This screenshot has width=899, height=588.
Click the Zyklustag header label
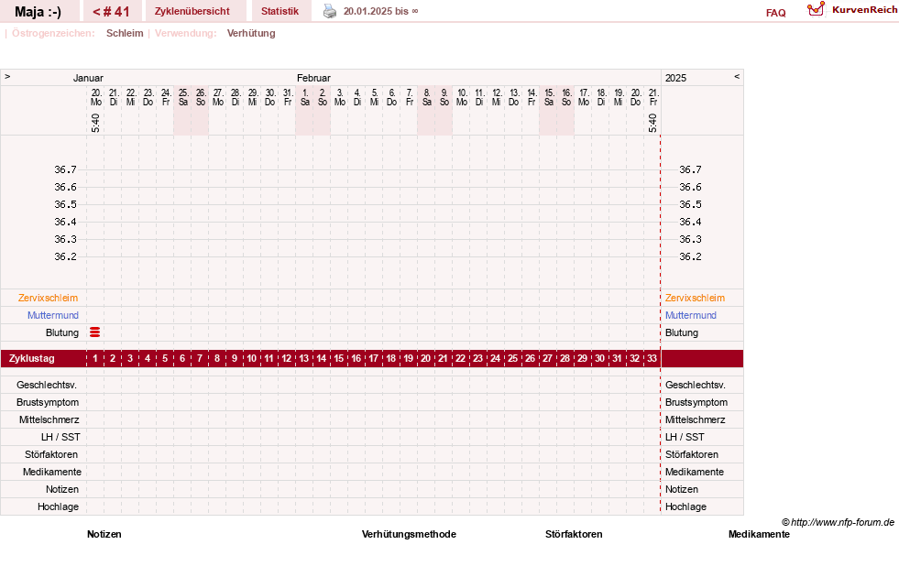pos(32,359)
